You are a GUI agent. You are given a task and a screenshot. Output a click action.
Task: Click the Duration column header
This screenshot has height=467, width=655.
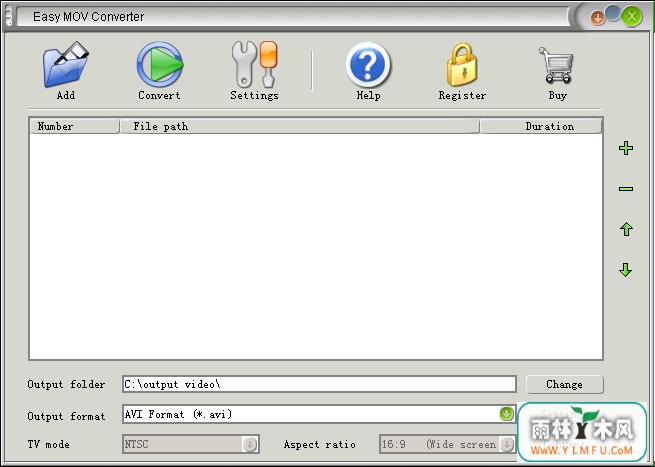(x=541, y=126)
